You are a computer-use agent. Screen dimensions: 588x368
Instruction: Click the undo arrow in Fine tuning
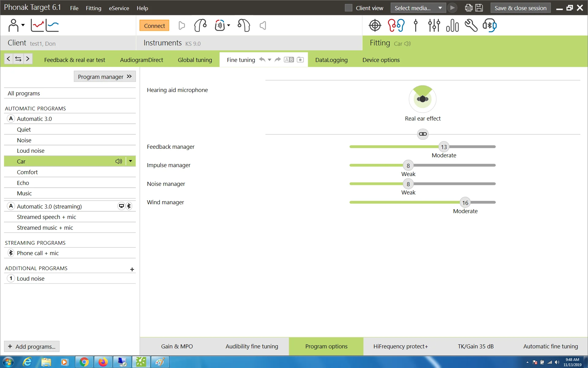pyautogui.click(x=262, y=59)
